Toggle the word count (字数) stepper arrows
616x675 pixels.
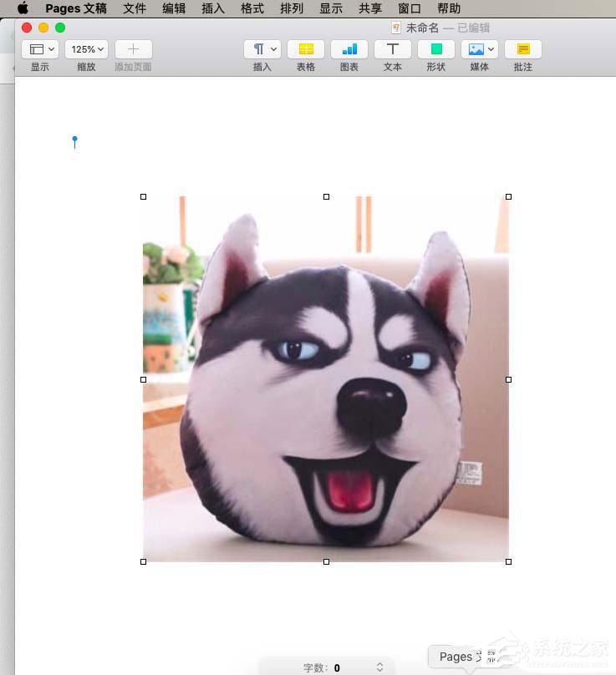[379, 667]
